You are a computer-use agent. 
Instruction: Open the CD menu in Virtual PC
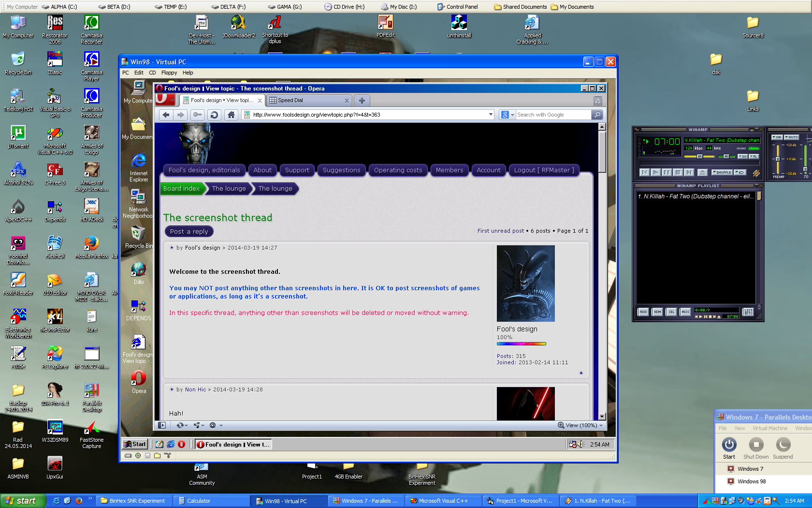click(152, 73)
